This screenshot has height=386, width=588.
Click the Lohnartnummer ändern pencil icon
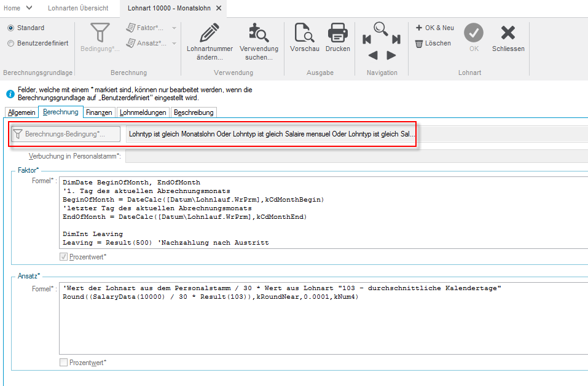tap(210, 33)
